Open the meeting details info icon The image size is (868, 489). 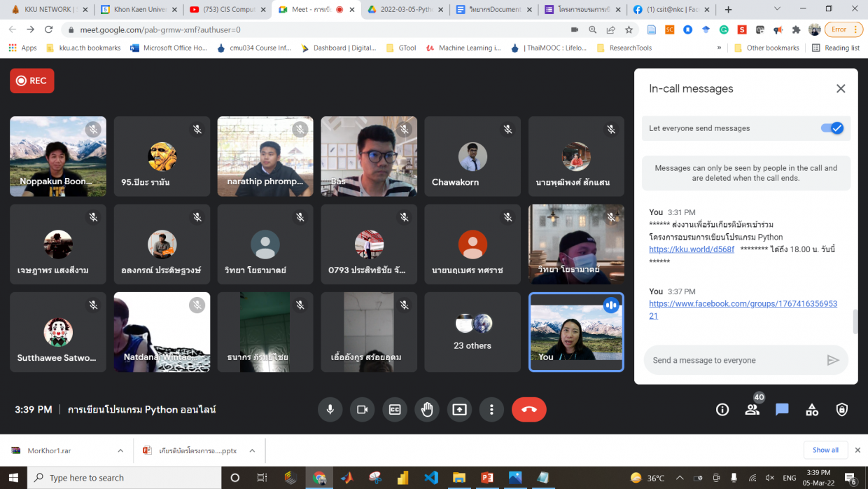[x=722, y=410]
